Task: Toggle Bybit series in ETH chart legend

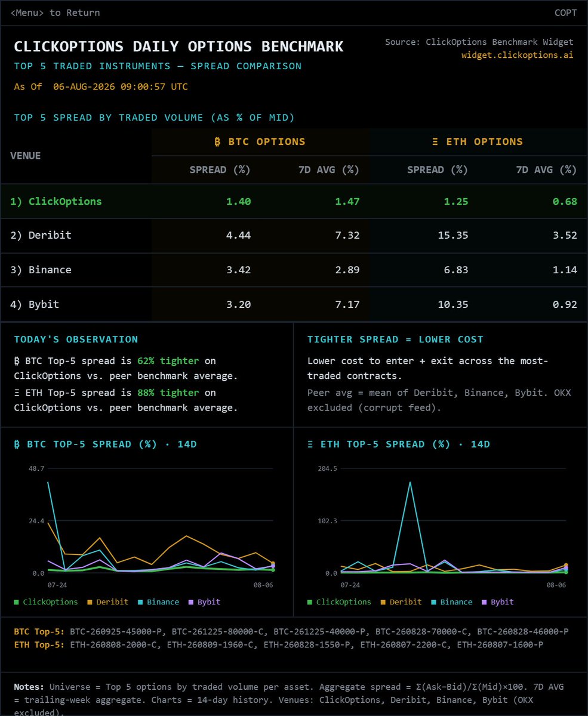Action: coord(498,602)
